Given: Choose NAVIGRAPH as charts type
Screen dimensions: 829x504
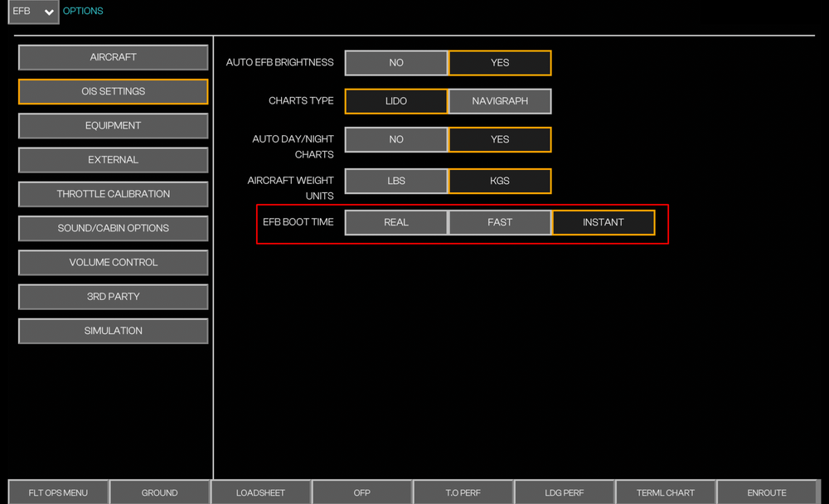Looking at the screenshot, I should 500,101.
